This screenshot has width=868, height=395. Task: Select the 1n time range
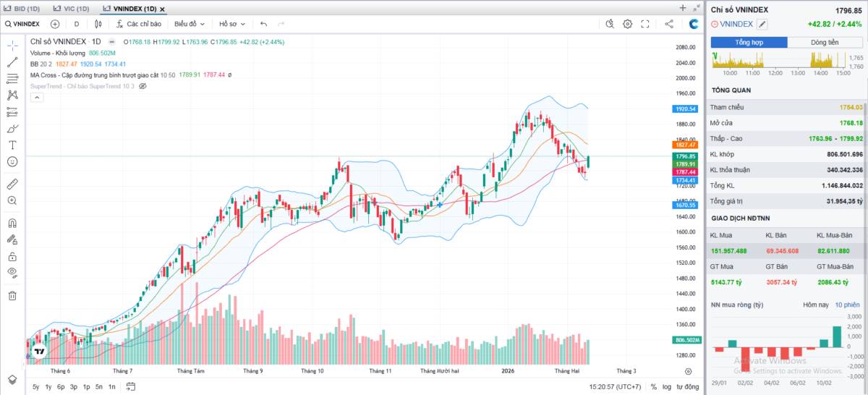[112, 387]
